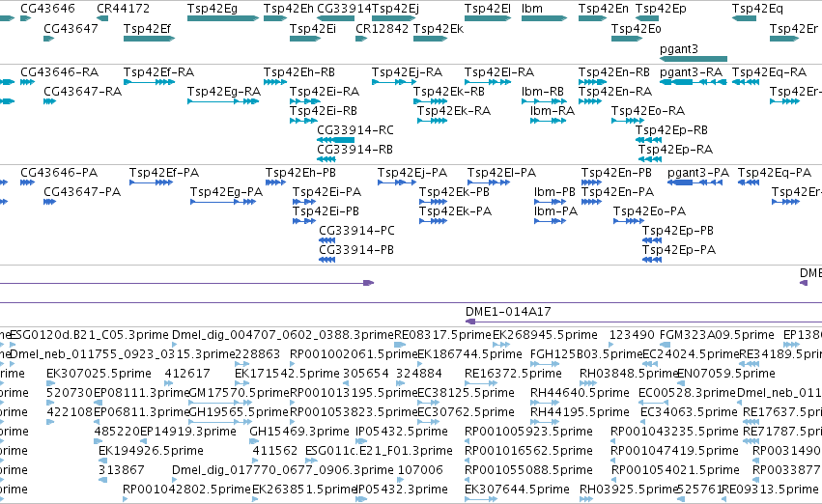
Task: Select the Tsp42Eg-RA transcript label
Action: [224, 92]
